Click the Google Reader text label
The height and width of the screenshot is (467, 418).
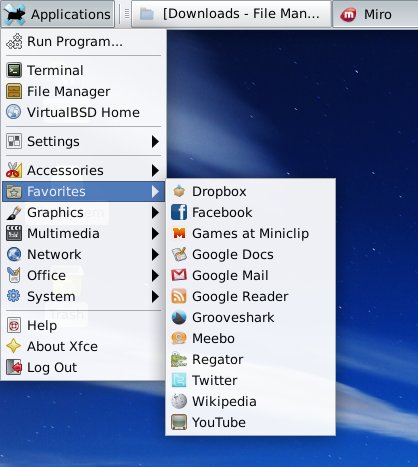pos(240,296)
